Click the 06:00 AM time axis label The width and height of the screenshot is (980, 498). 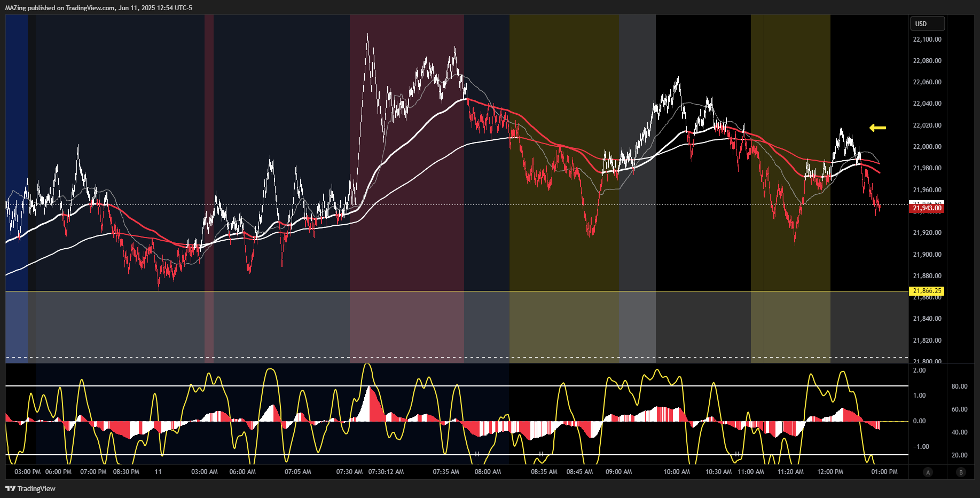(x=242, y=472)
